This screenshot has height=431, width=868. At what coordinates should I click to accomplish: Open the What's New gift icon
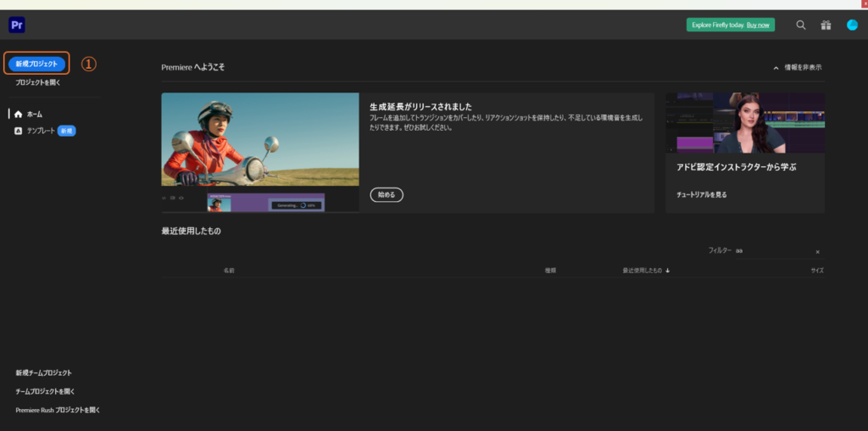tap(826, 25)
